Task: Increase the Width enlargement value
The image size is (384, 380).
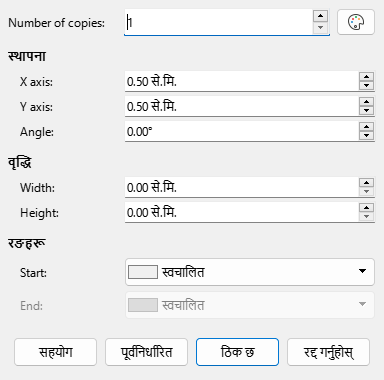Action: coord(366,183)
